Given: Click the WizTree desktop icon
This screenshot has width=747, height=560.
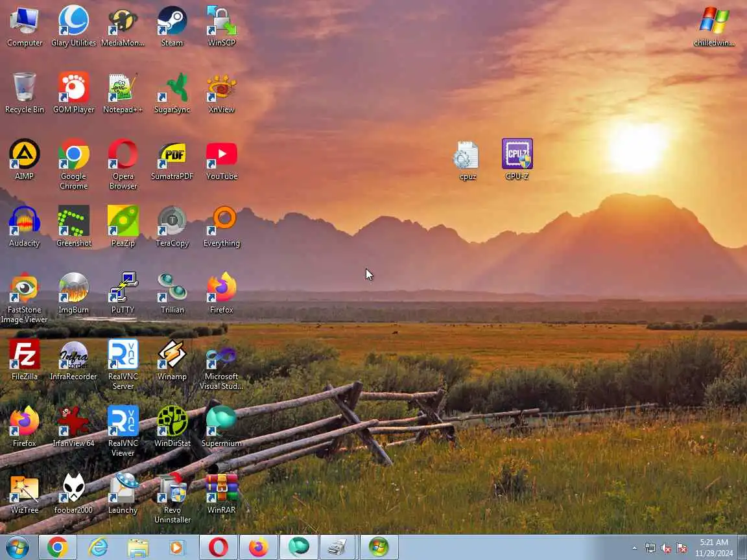Looking at the screenshot, I should point(24,493).
